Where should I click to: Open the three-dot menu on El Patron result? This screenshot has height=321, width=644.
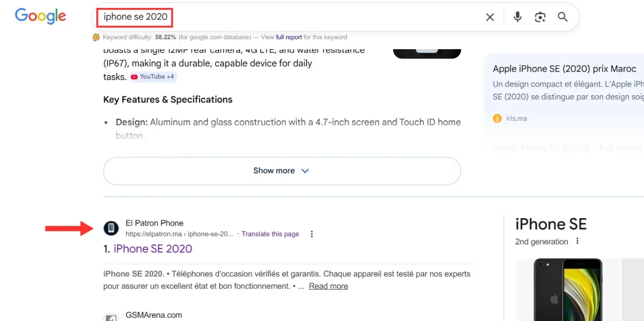point(312,234)
